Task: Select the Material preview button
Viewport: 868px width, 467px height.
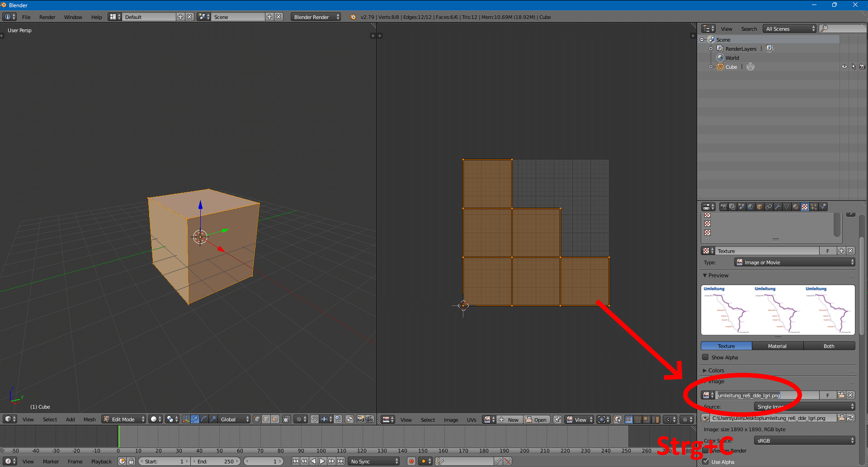Action: click(777, 346)
